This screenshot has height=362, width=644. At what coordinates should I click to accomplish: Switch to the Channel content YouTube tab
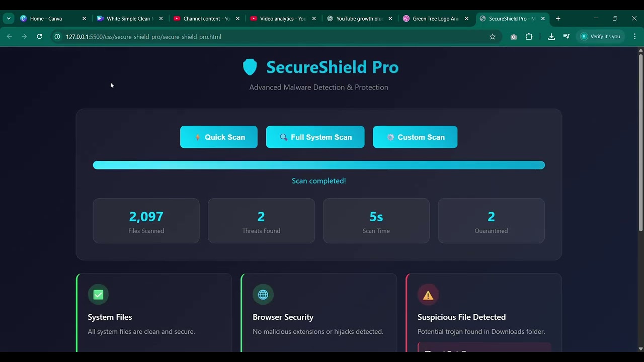point(206,19)
